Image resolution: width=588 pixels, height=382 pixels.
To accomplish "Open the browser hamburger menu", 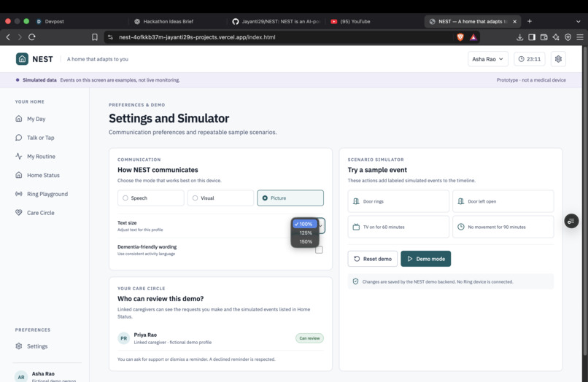I will [x=580, y=37].
